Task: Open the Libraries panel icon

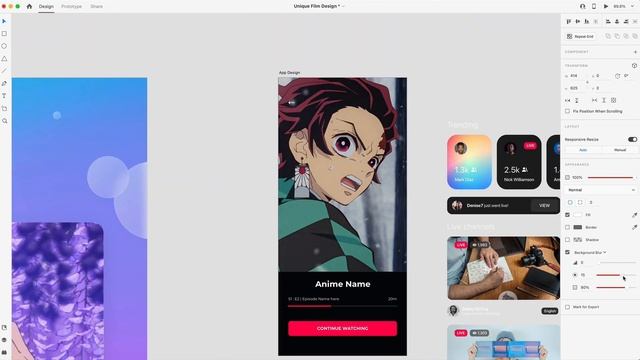Action: (x=4, y=328)
